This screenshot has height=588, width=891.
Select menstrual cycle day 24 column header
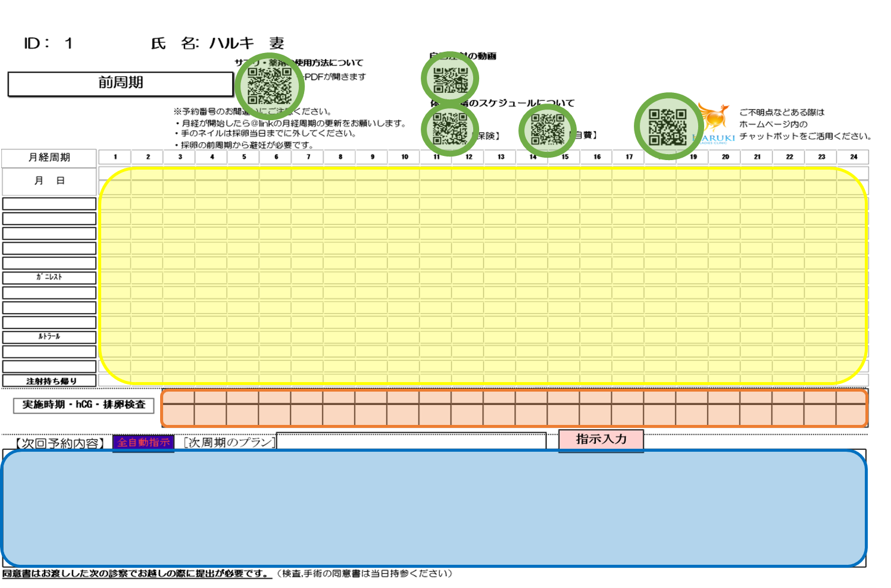(x=854, y=157)
